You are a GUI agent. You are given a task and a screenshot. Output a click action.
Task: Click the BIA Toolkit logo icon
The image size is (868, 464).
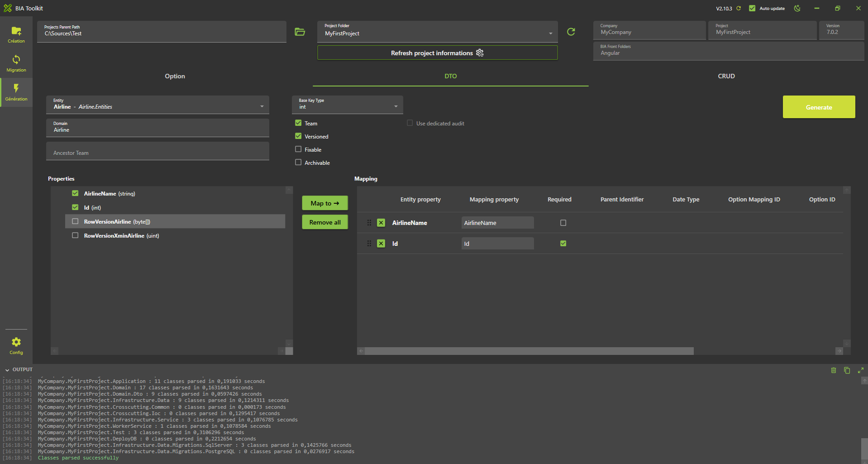8,8
